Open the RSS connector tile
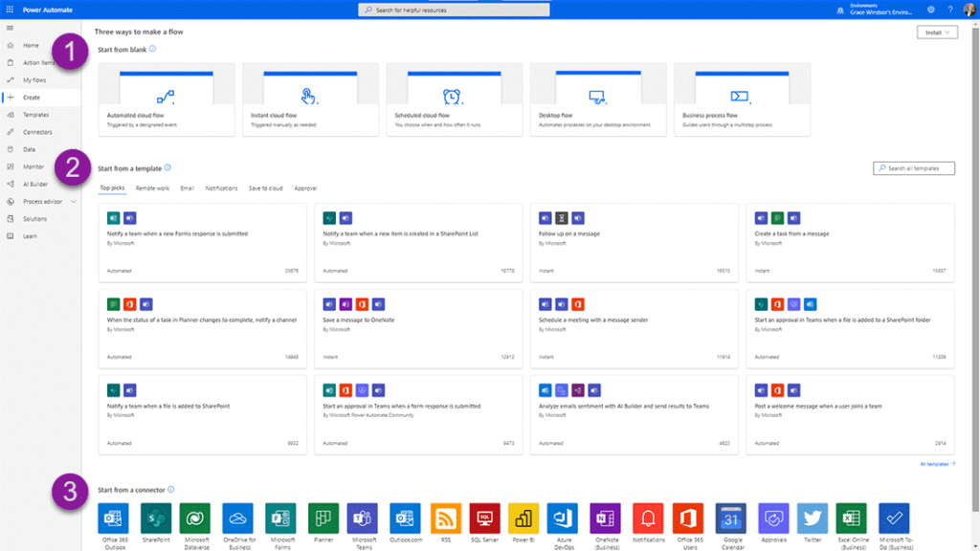Viewport: 980px width, 551px height. pyautogui.click(x=446, y=518)
